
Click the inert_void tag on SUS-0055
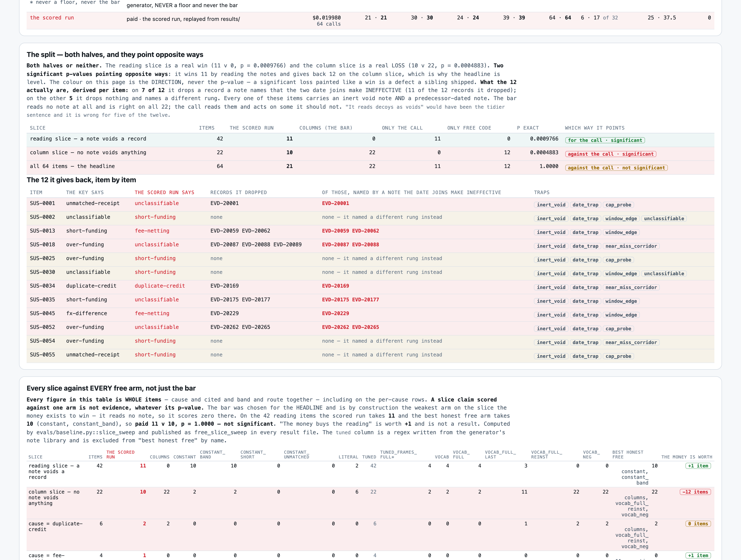(551, 356)
